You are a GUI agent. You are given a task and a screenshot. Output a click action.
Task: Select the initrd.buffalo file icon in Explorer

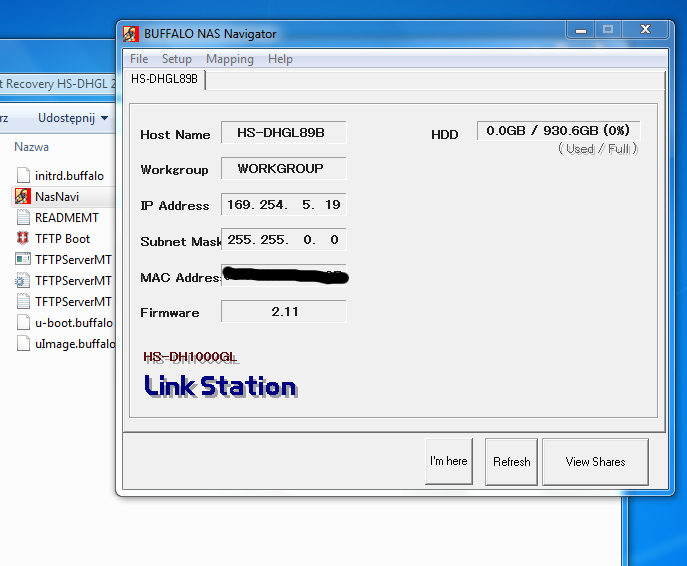tap(23, 175)
